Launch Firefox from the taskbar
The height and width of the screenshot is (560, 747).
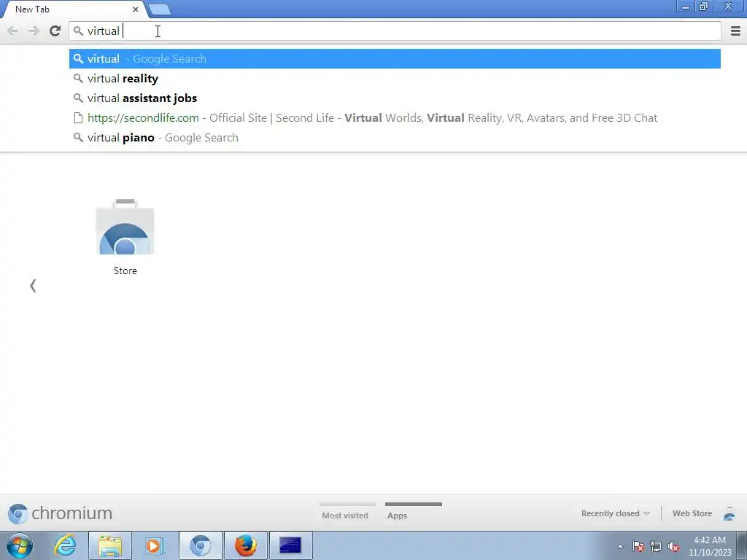(245, 545)
